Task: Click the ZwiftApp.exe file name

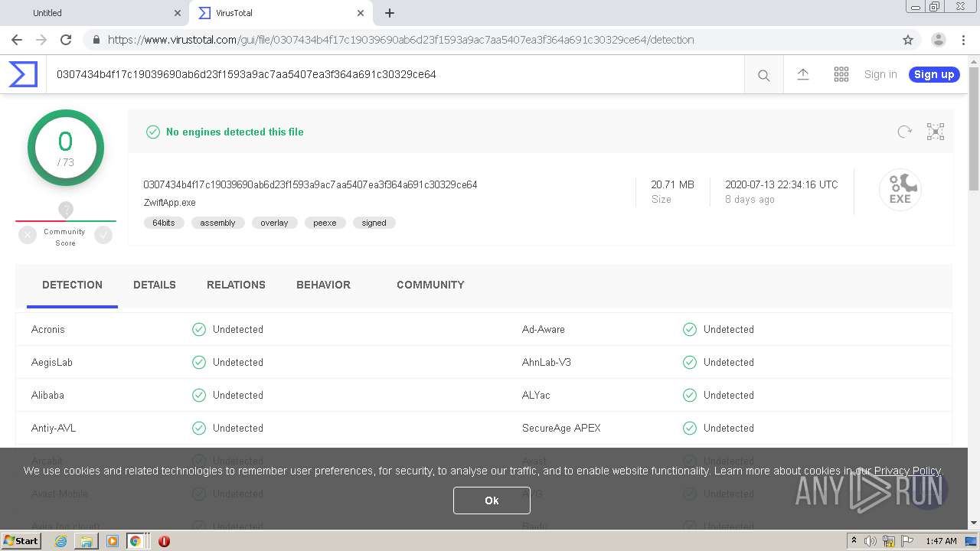Action: pyautogui.click(x=169, y=203)
